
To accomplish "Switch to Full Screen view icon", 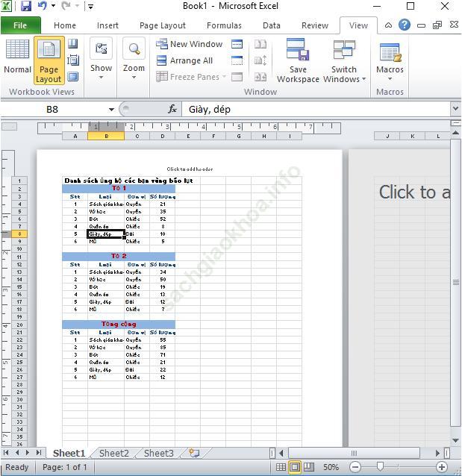I will tap(73, 77).
